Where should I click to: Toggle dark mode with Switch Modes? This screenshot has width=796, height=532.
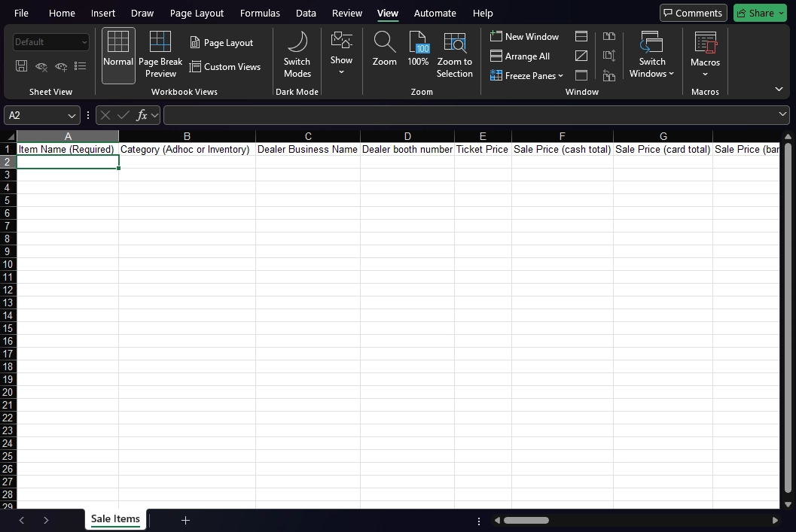297,55
